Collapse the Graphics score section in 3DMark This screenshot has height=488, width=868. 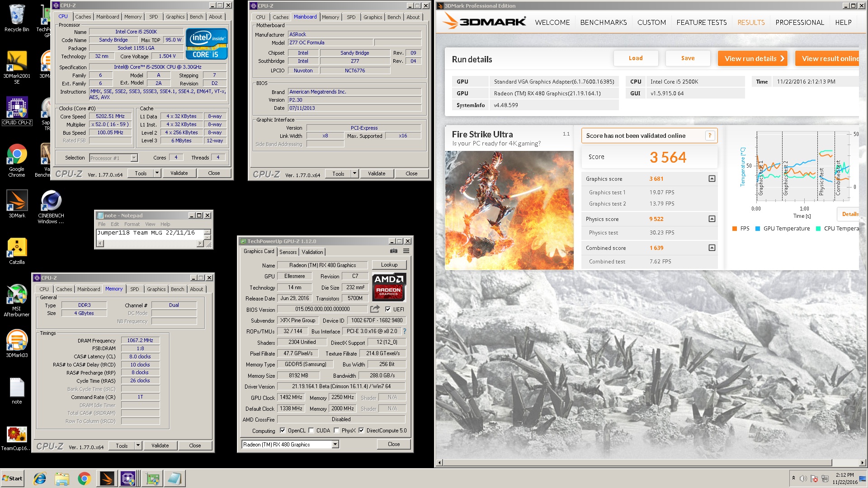click(x=712, y=179)
